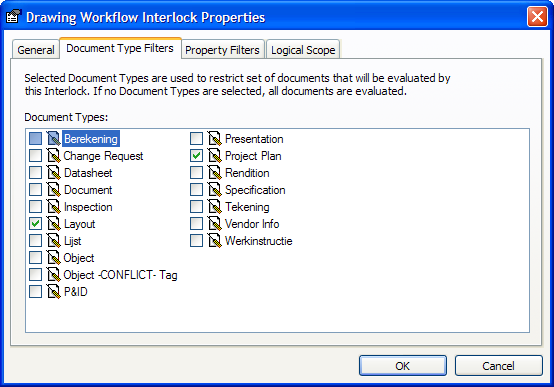Image resolution: width=554 pixels, height=387 pixels.
Task: Close the Interlock Properties dialog
Action: pyautogui.click(x=537, y=17)
